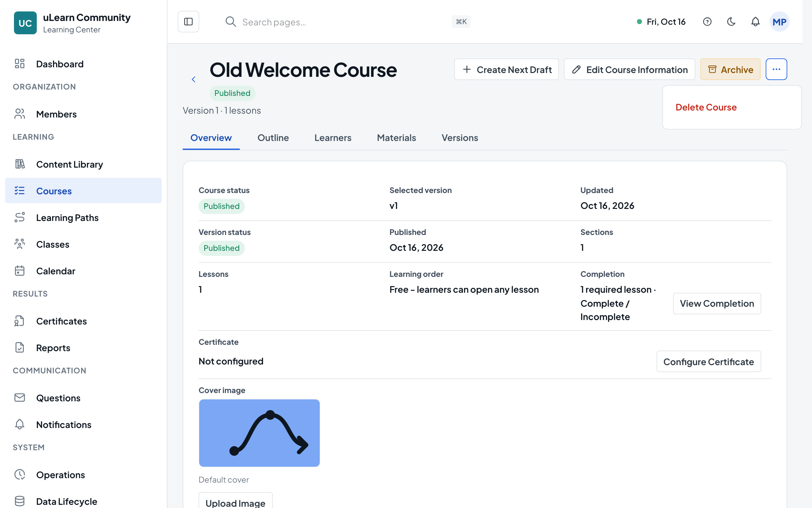Viewport: 812px width, 508px height.
Task: Switch to the Learners tab
Action: click(x=333, y=138)
